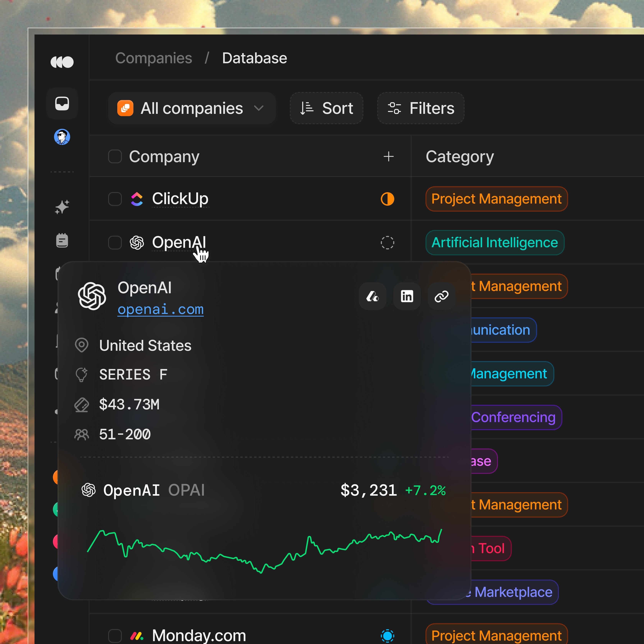
Task: Add a new column with the plus button
Action: coord(389,157)
